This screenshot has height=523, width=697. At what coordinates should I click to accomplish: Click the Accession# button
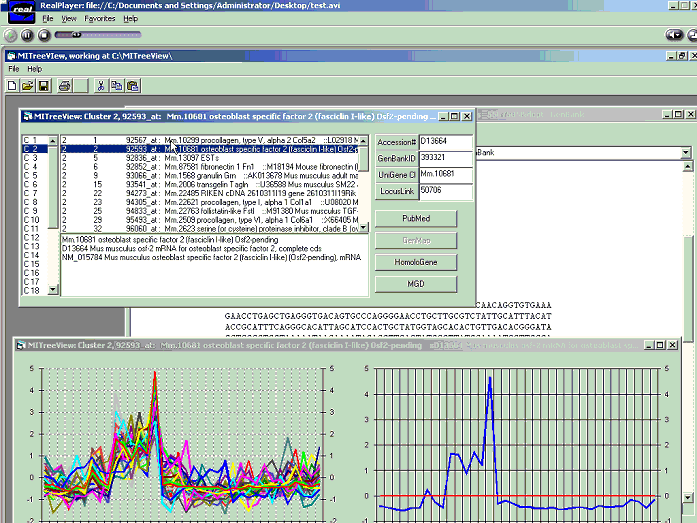click(397, 142)
